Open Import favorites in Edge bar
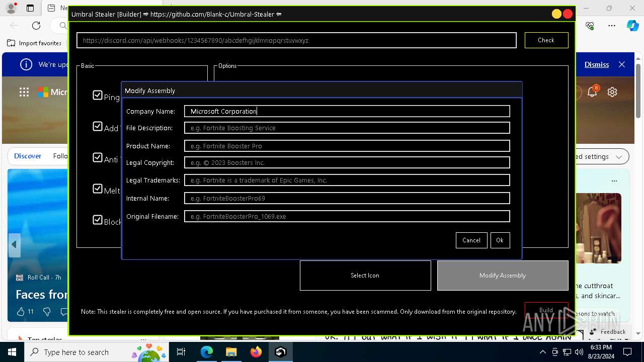 pos(35,43)
